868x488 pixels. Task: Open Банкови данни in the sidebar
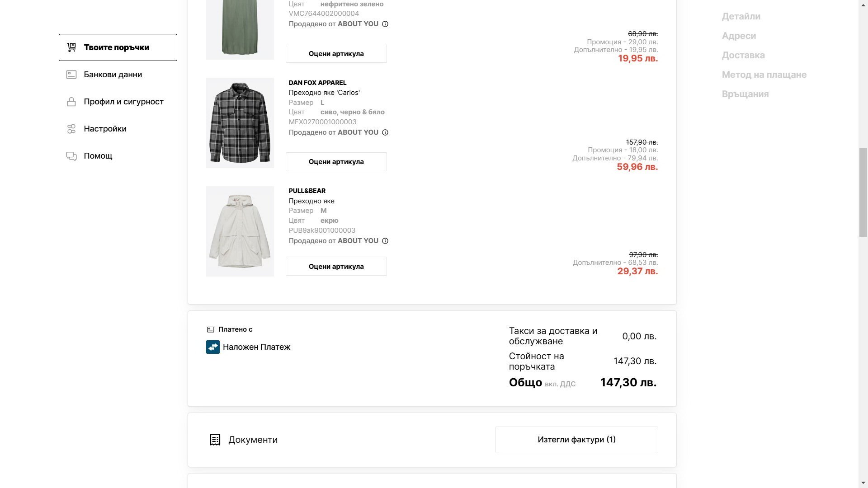point(113,75)
